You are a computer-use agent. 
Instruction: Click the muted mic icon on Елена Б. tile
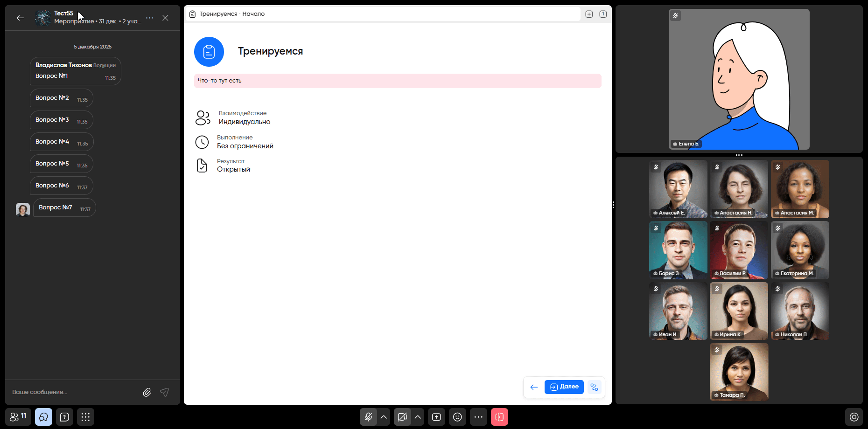click(x=675, y=16)
